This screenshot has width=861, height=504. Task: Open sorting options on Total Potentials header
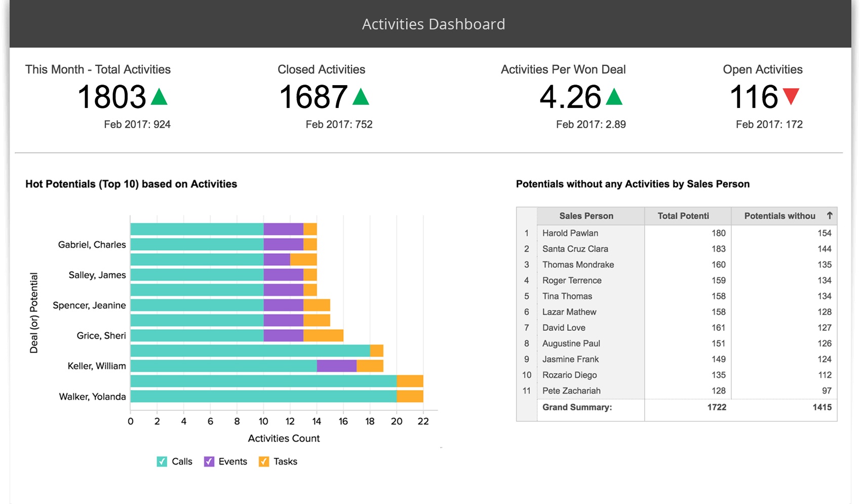point(683,215)
